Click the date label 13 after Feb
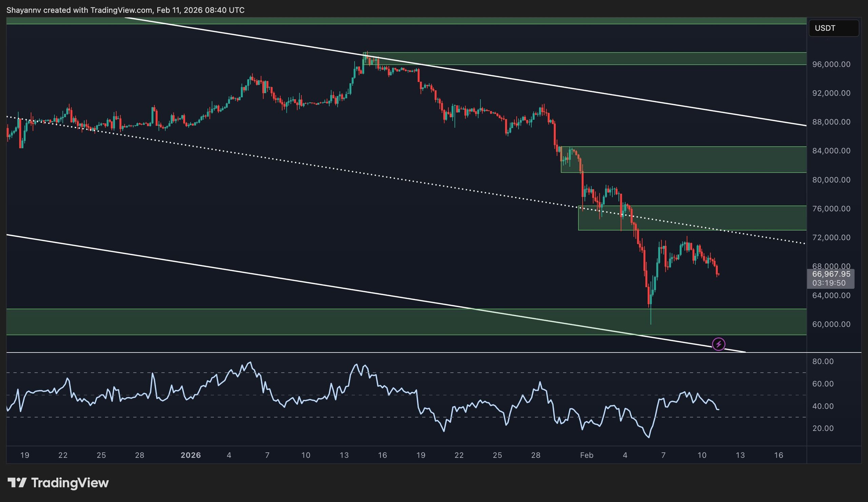The width and height of the screenshot is (868, 502). pyautogui.click(x=740, y=455)
